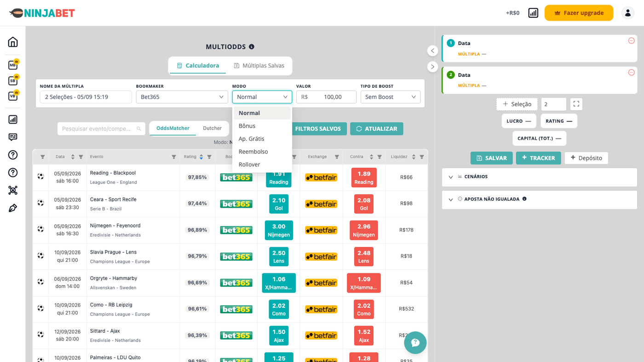Click the right arrow panel toggle
This screenshot has width=644, height=362.
click(432, 67)
